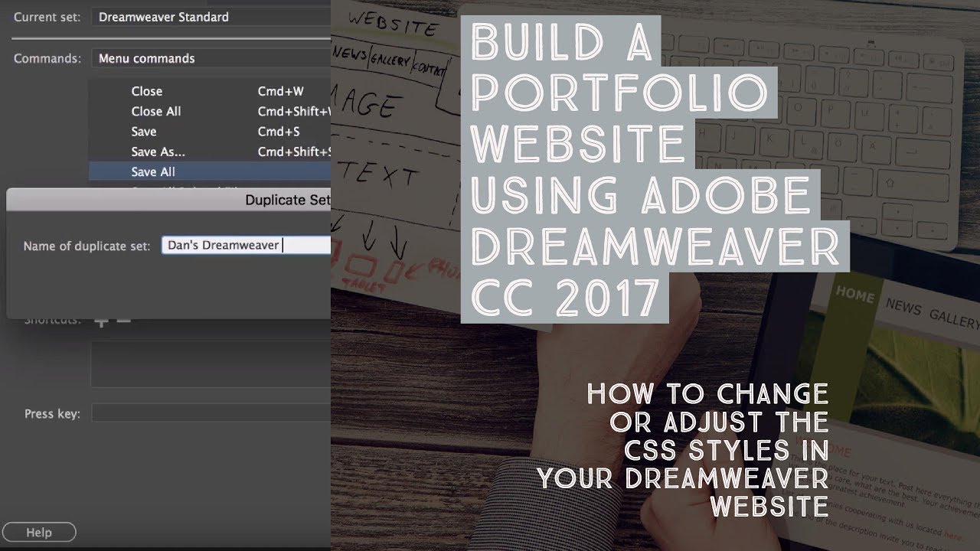The height and width of the screenshot is (551, 980).
Task: Add a shortcut with the plus icon
Action: click(100, 320)
